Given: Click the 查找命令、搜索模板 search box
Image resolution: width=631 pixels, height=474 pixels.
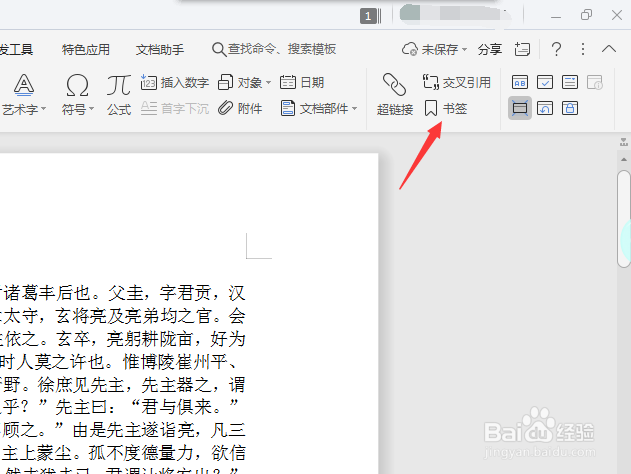Looking at the screenshot, I should click(274, 49).
